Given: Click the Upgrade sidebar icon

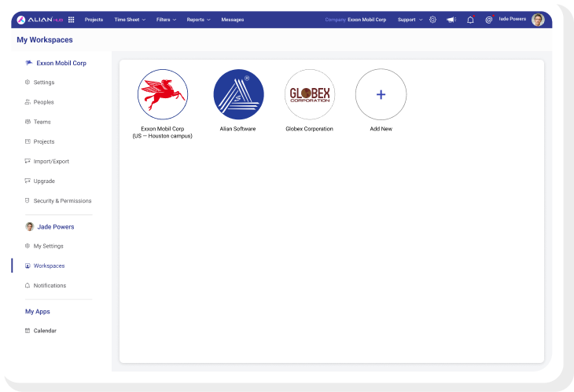Looking at the screenshot, I should (x=28, y=181).
